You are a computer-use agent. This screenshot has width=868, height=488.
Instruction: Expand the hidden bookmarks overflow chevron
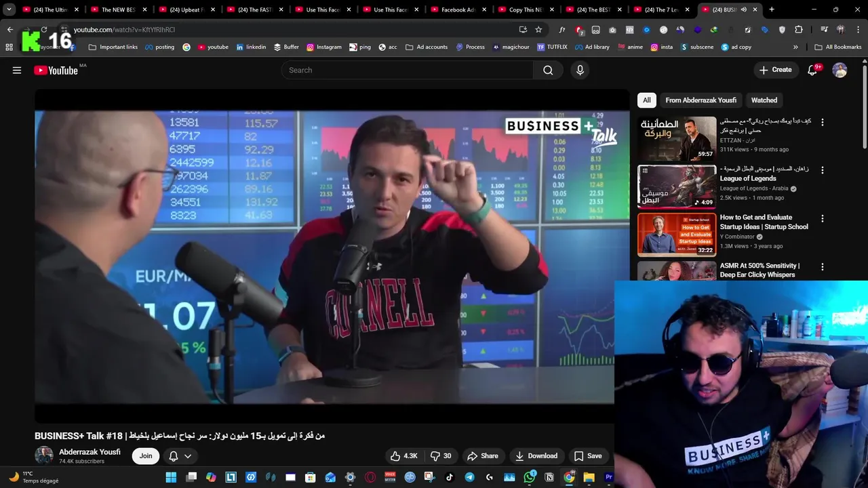(795, 47)
